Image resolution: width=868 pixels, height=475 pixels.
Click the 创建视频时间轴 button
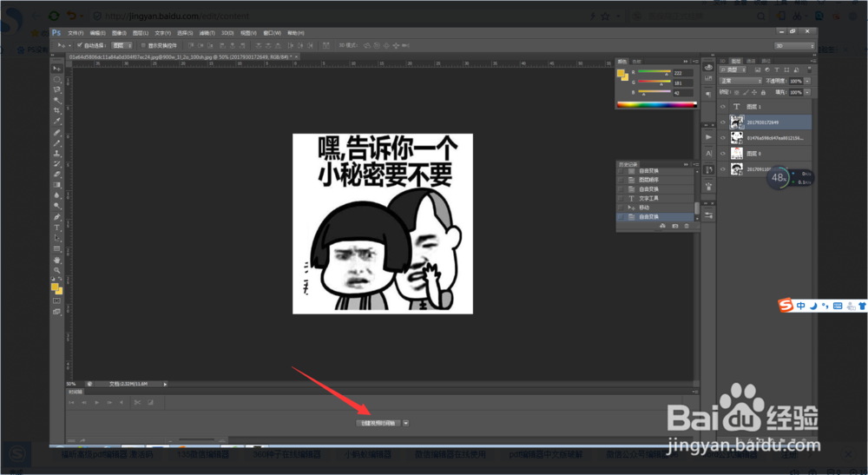click(x=377, y=423)
